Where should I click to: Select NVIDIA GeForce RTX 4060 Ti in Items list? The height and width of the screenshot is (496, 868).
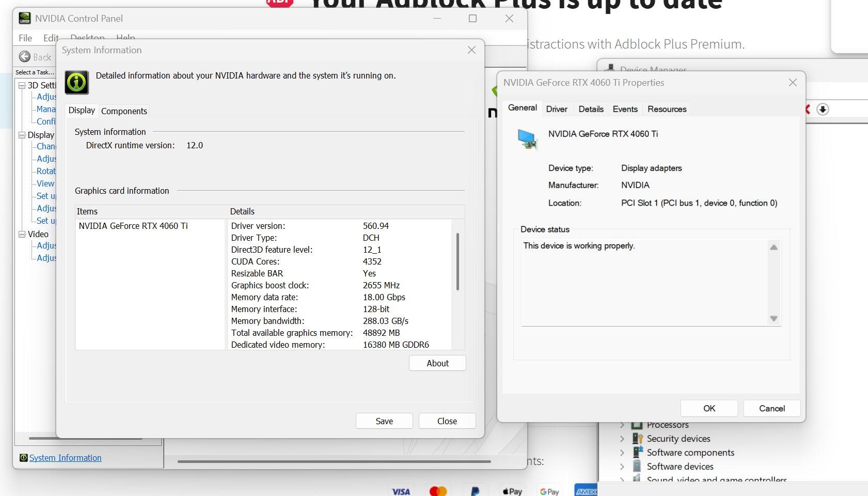[x=133, y=226]
